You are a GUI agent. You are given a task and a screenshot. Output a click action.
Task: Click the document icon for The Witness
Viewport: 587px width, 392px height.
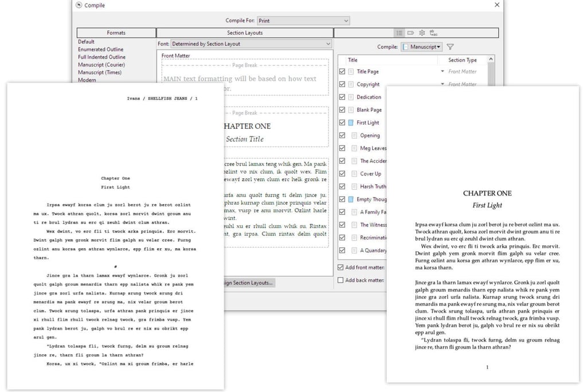[x=354, y=225]
